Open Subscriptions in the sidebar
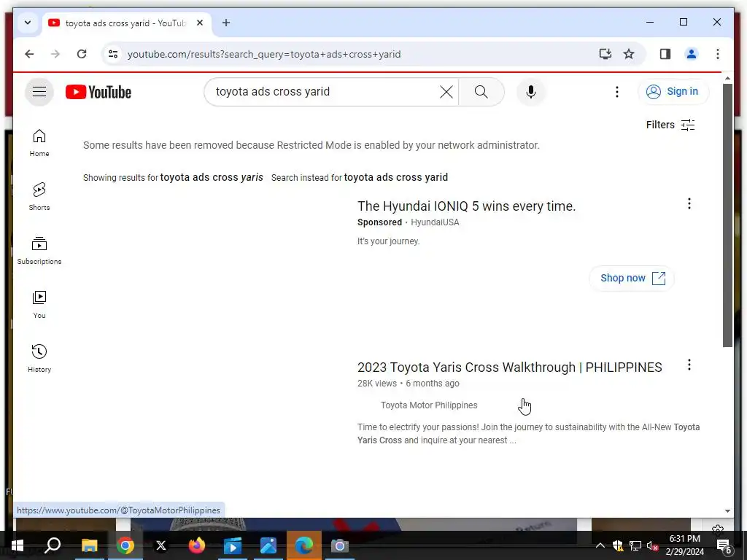Screen dimensions: 747x560 click(x=39, y=251)
